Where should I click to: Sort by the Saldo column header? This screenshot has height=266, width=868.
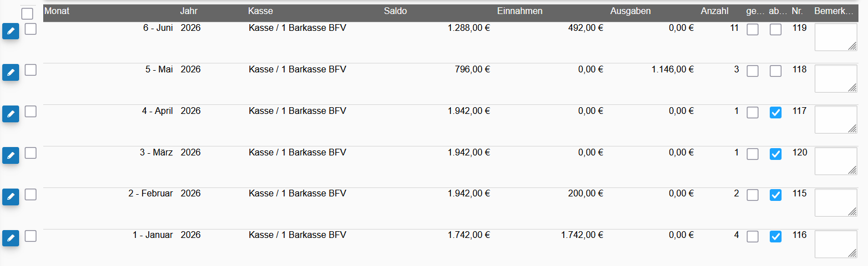pos(395,11)
